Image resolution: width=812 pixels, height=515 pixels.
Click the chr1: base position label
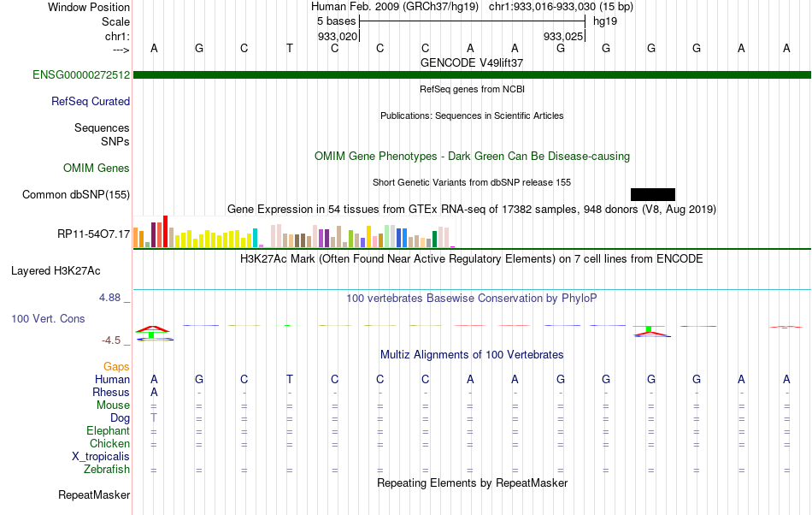(x=118, y=36)
